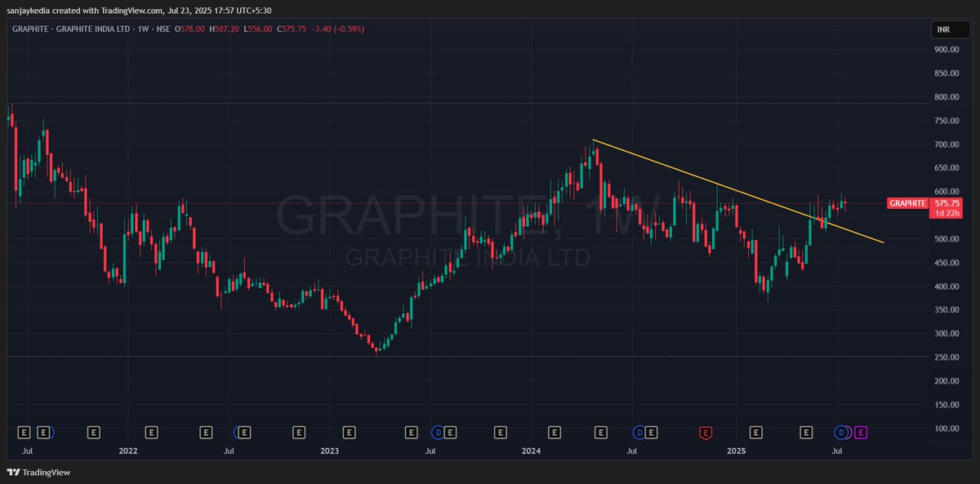Click the high value H587.20
Image resolution: width=980 pixels, height=484 pixels.
point(225,29)
